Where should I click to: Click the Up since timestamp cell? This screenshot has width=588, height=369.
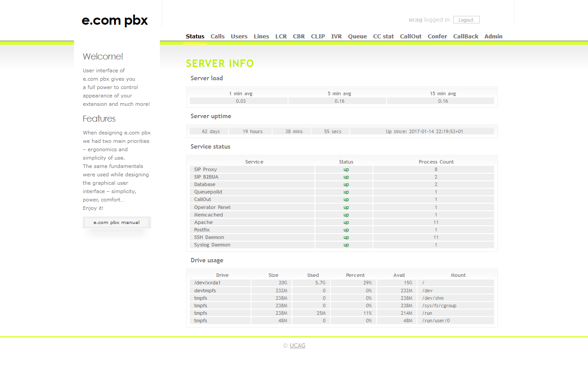pos(422,131)
